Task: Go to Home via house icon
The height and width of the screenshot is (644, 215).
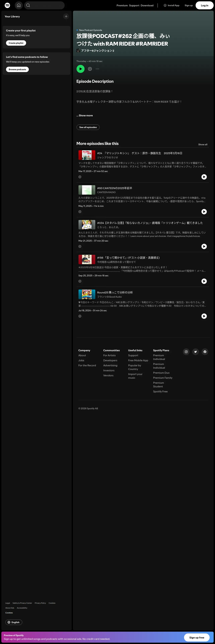Action: (19, 5)
